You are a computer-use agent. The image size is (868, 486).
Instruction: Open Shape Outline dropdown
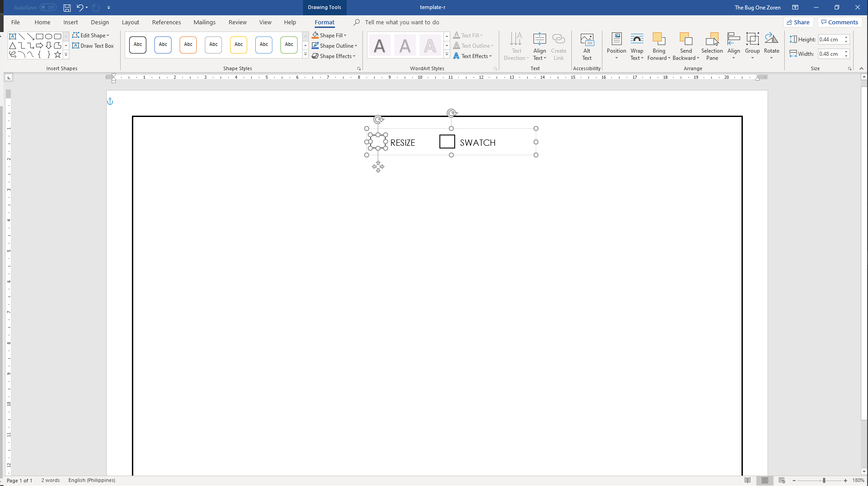(x=335, y=45)
